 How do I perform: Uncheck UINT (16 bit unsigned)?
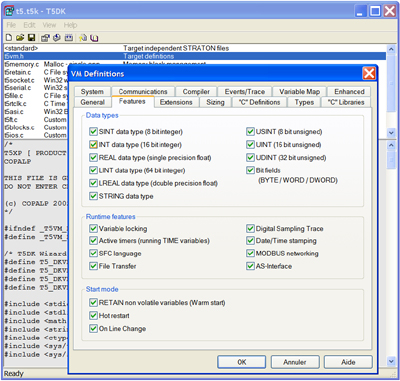click(250, 144)
